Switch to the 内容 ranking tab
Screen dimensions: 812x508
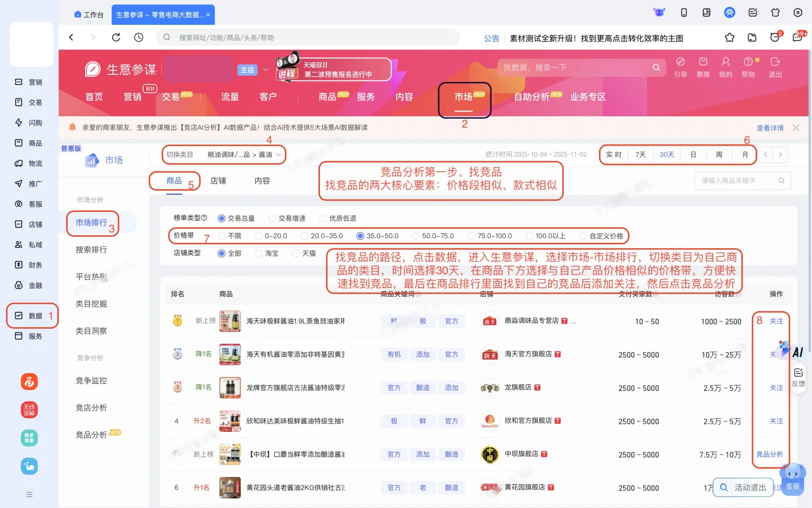[262, 181]
